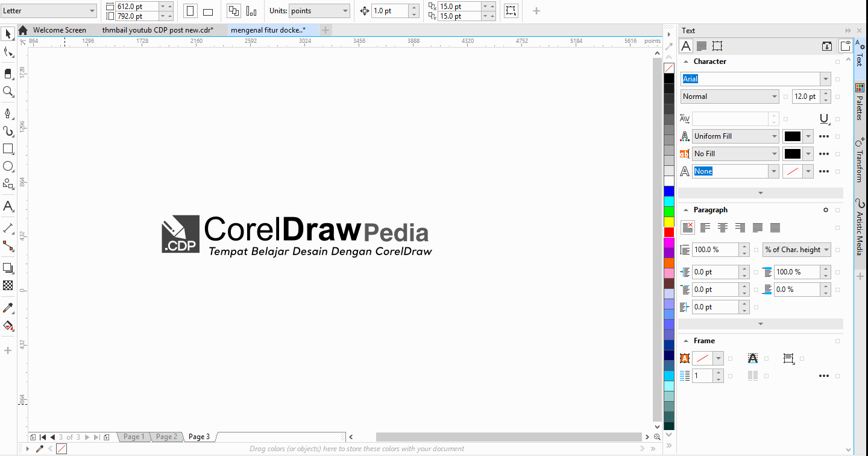868x456 pixels.
Task: Select the Polygon shapes tool
Action: pyautogui.click(x=8, y=184)
